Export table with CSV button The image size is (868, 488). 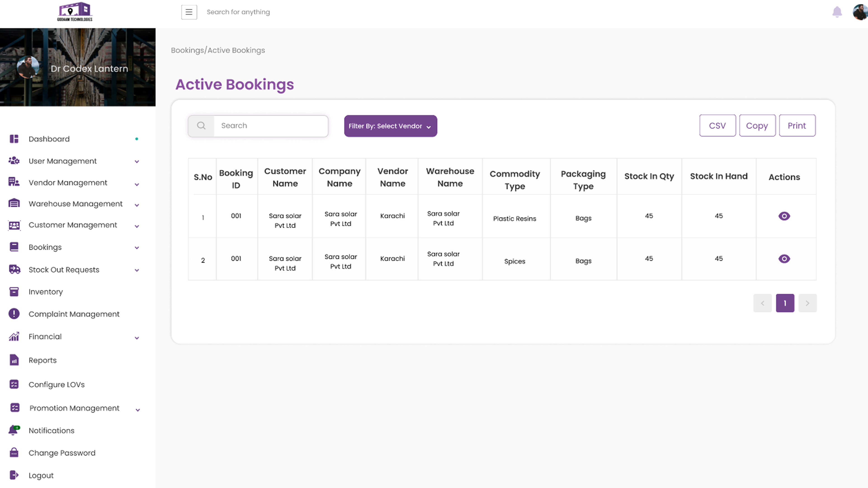717,126
